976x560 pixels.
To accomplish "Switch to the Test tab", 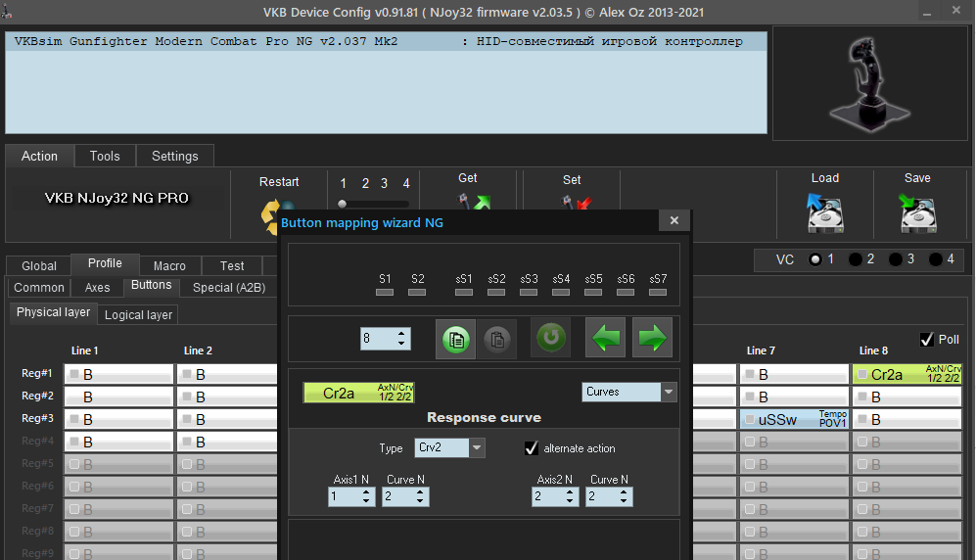I will (232, 265).
